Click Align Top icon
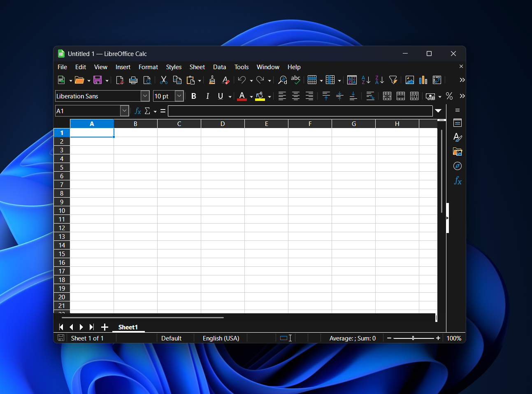Screen dimensions: 532x394 (x=326, y=96)
